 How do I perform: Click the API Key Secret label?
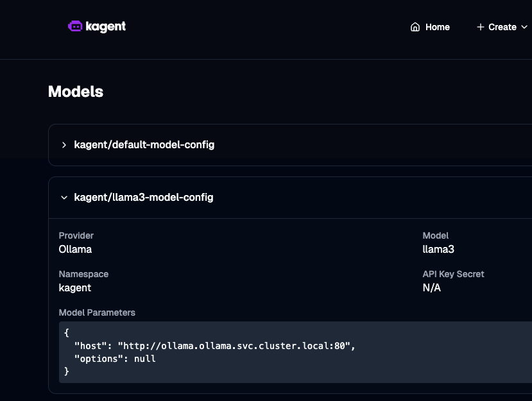[453, 274]
